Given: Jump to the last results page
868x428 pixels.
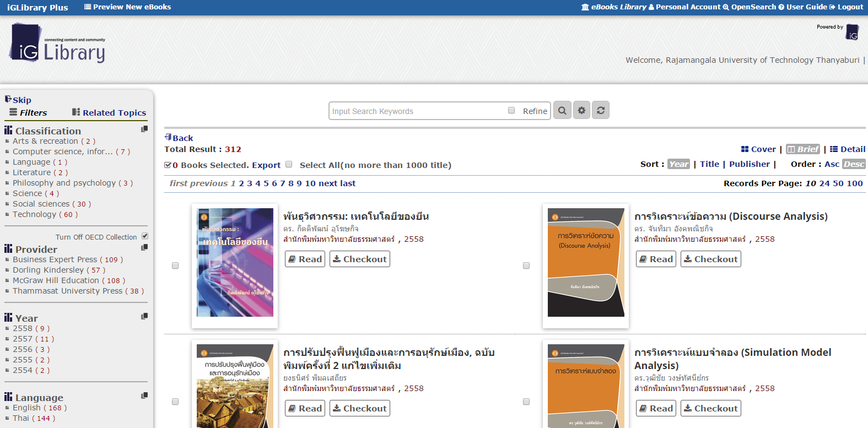Looking at the screenshot, I should tap(348, 183).
